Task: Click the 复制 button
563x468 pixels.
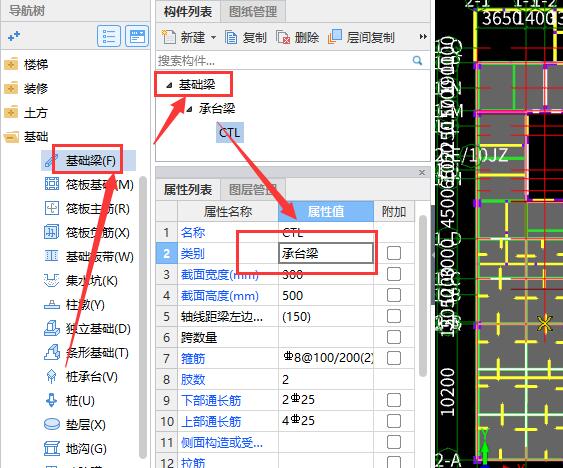Action: click(246, 37)
